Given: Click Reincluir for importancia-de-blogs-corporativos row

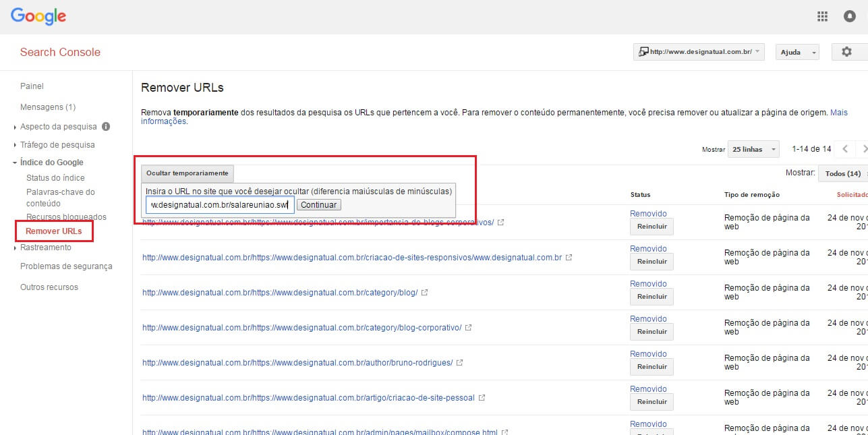Looking at the screenshot, I should tap(652, 227).
